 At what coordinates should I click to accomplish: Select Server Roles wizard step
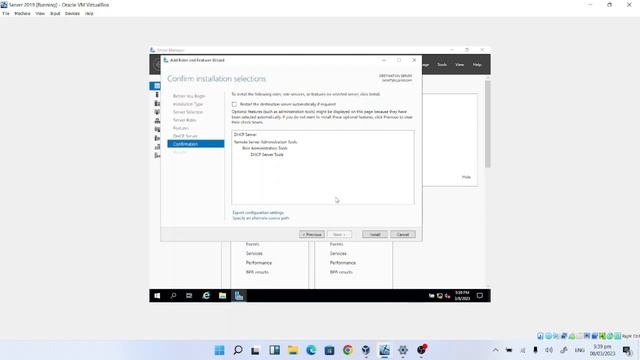click(x=184, y=120)
